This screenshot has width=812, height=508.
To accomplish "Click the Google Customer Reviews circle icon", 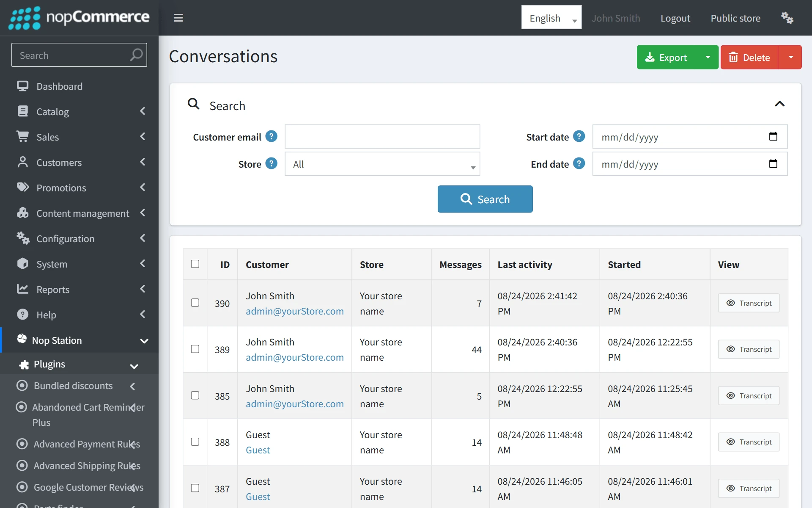I will pyautogui.click(x=22, y=487).
